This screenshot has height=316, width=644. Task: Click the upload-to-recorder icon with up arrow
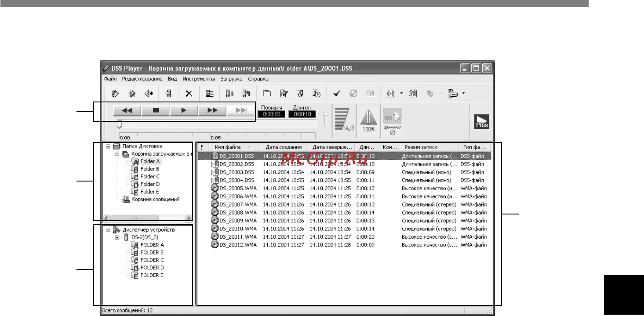[246, 93]
